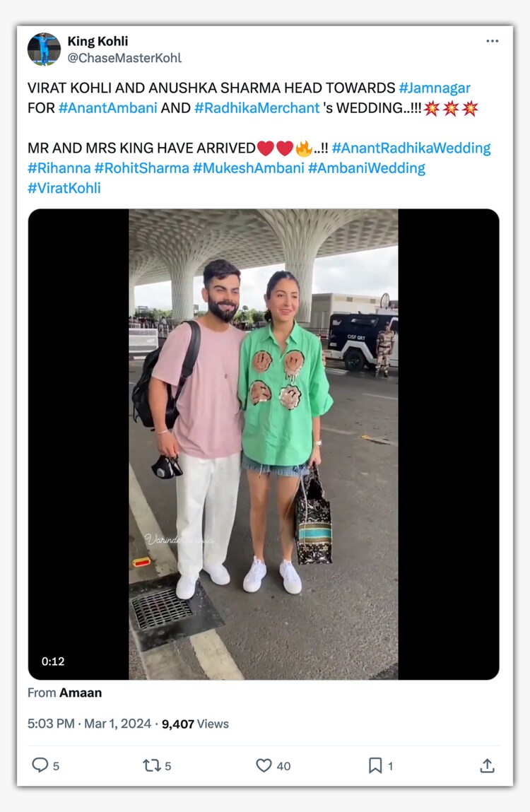This screenshot has width=530, height=812.
Task: Repost this tweet with retweet icon
Action: [x=152, y=765]
